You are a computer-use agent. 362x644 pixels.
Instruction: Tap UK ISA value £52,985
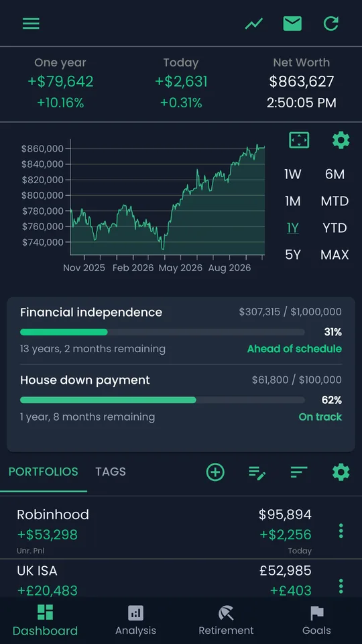[x=286, y=570]
